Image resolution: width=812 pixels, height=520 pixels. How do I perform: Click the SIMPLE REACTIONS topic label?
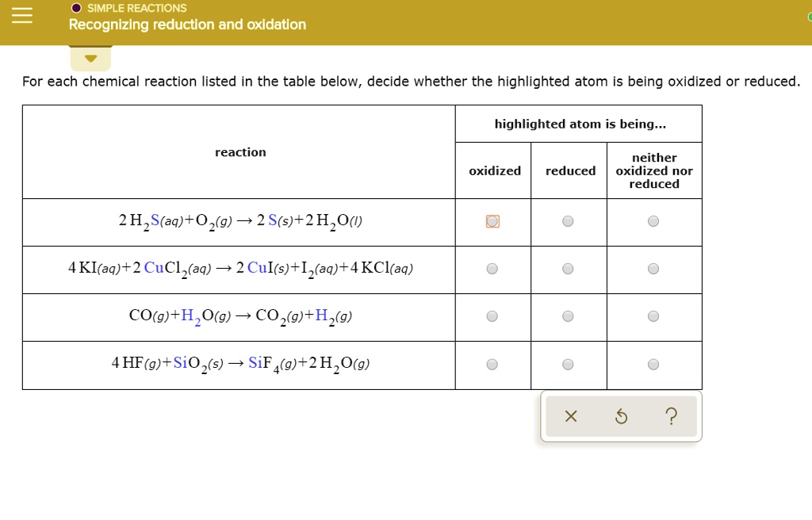pos(136,8)
